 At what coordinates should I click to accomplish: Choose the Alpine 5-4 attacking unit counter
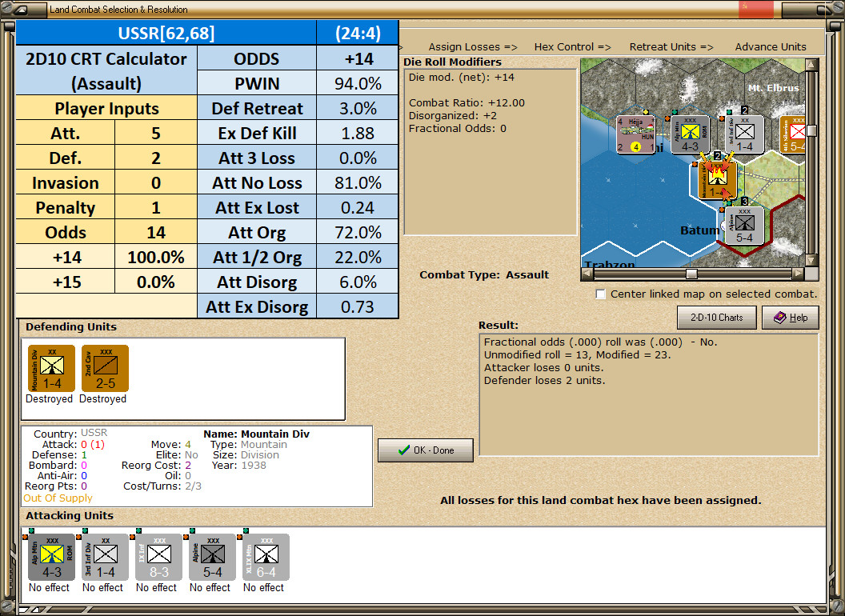coord(212,558)
